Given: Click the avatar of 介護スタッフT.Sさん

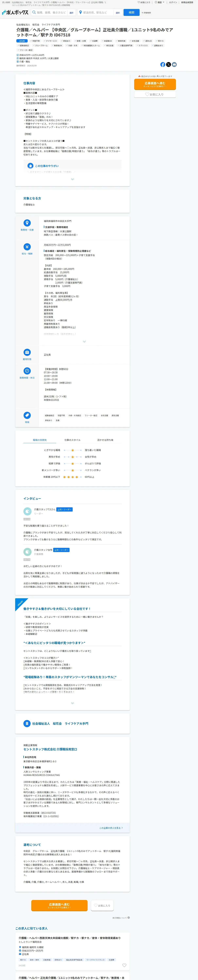Looking at the screenshot, I should [27, 511].
